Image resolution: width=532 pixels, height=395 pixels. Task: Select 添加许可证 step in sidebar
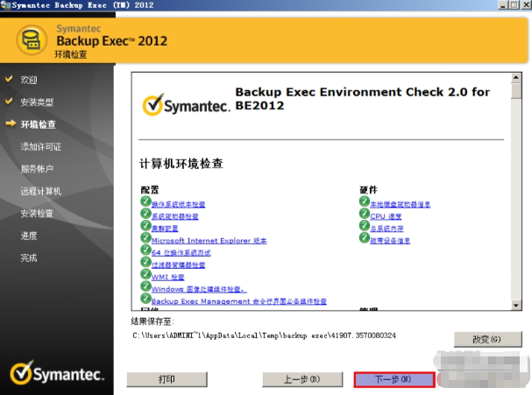[x=41, y=146]
